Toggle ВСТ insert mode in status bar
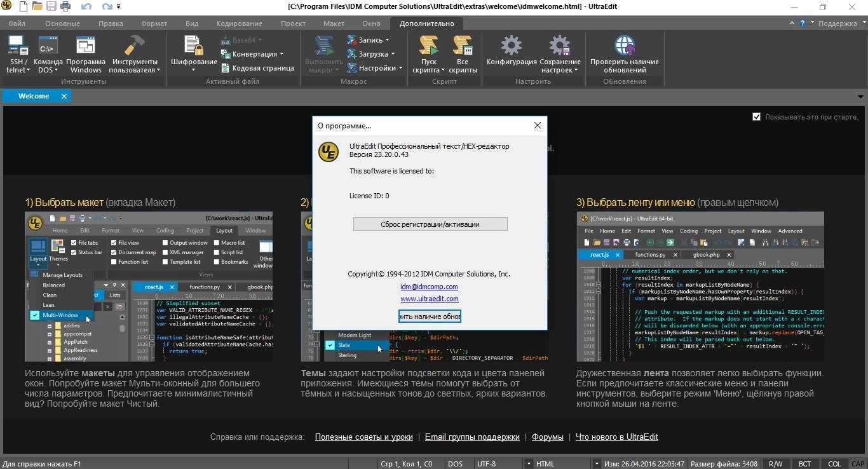This screenshot has width=868, height=469. point(804,464)
